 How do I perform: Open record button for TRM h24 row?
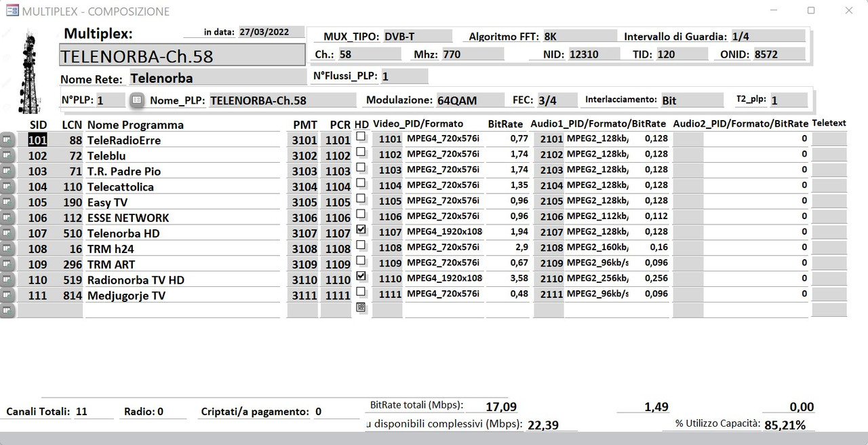coord(7,249)
